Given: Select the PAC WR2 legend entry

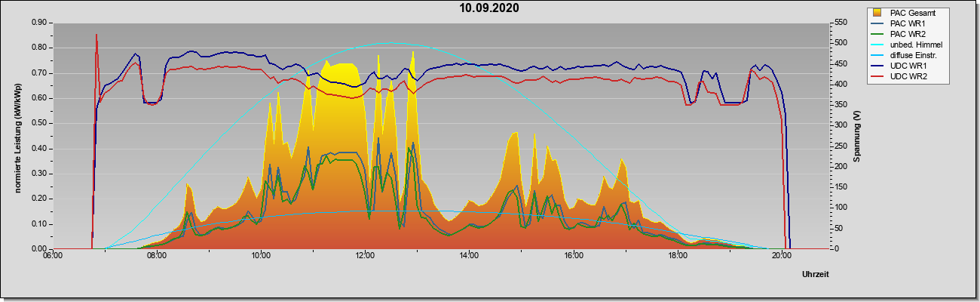Looking at the screenshot, I should [x=908, y=34].
